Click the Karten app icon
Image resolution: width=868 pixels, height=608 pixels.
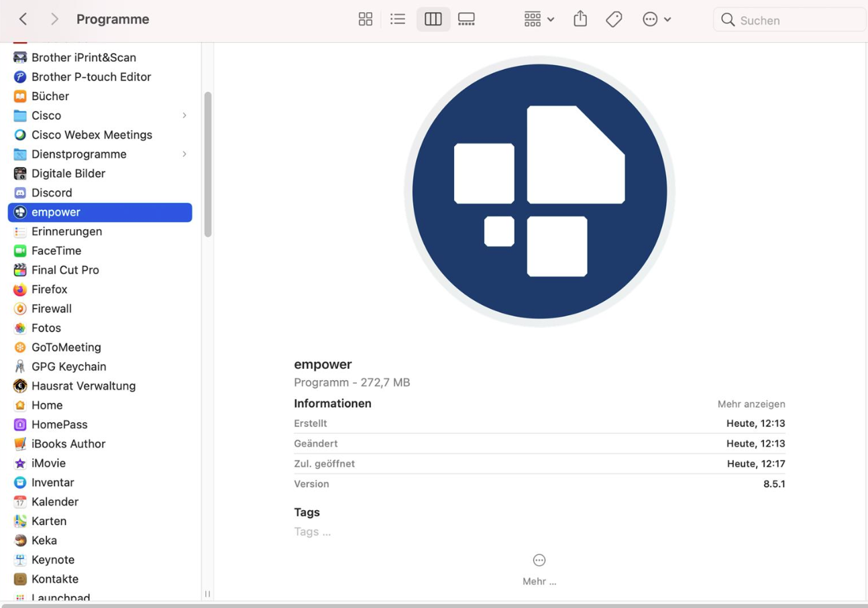click(x=20, y=522)
